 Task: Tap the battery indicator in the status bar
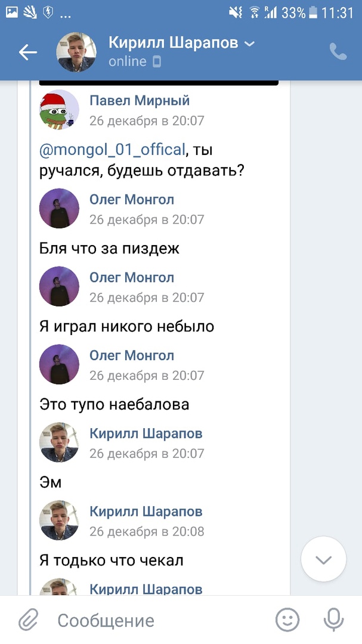click(313, 13)
